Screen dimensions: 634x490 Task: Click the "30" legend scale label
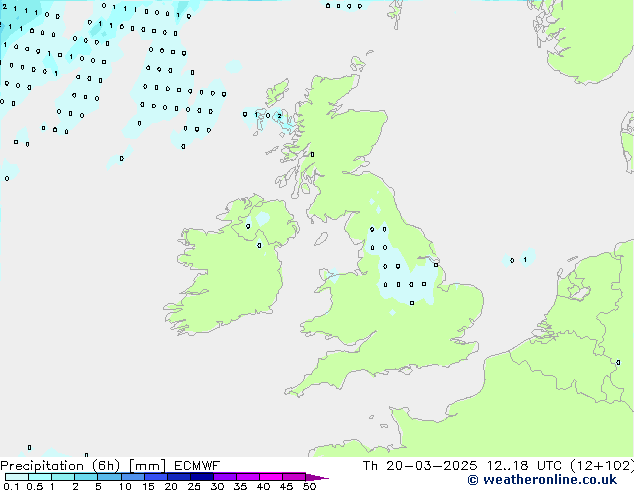(218, 486)
